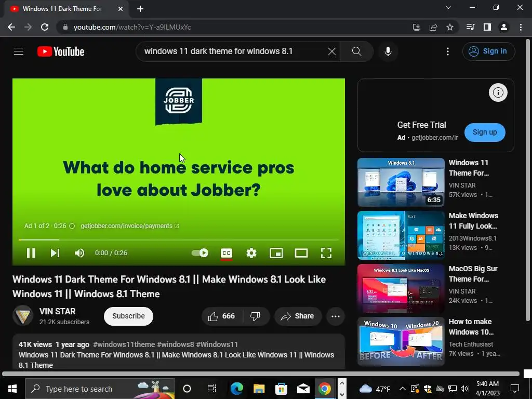Open notification center
The width and height of the screenshot is (532, 399).
(x=515, y=389)
